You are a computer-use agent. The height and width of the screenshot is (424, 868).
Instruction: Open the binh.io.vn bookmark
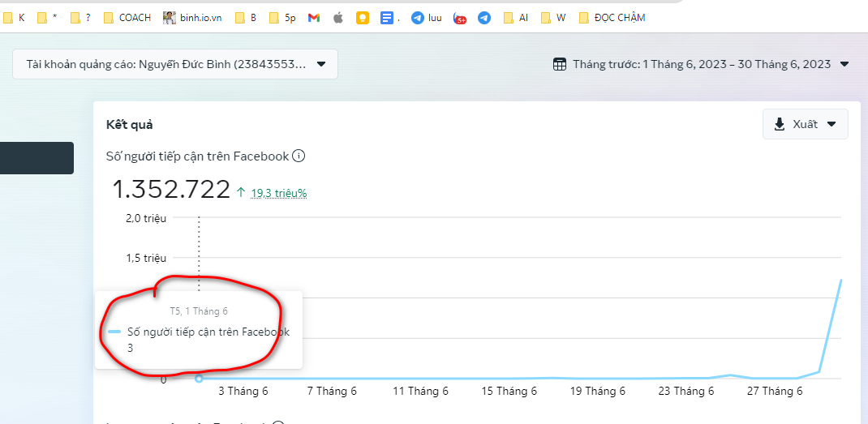pos(192,18)
